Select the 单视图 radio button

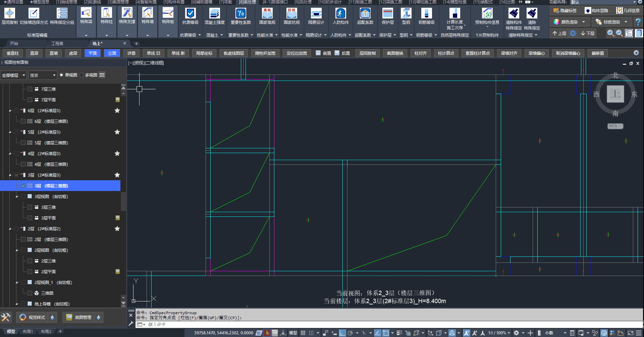click(x=61, y=75)
